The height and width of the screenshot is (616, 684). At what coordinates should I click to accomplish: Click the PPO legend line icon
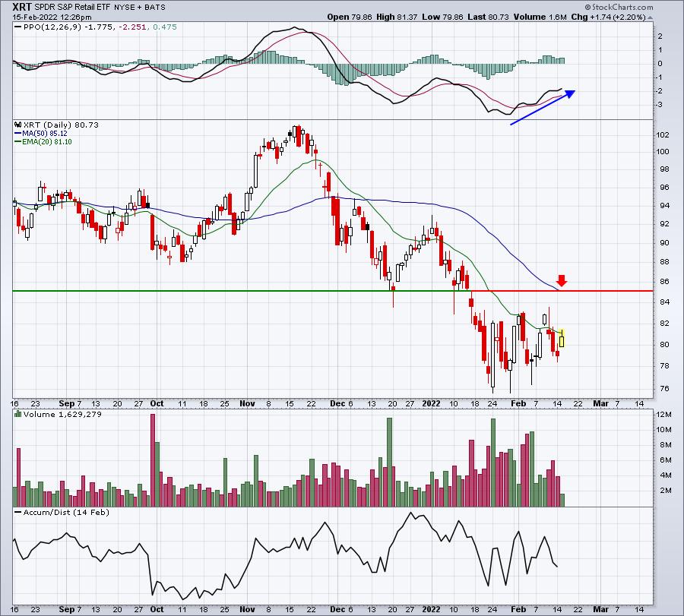tap(18, 27)
